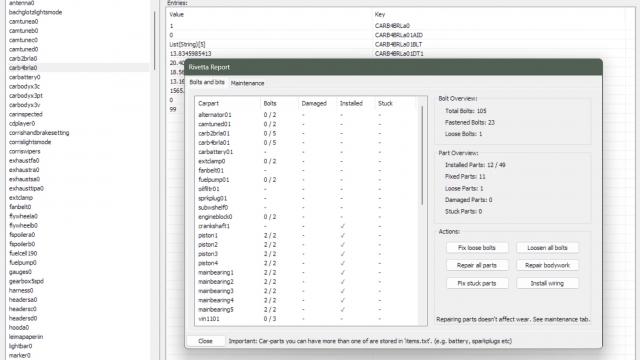Select the engineblock0 row
Screen dimensions: 640x360
coord(307,217)
